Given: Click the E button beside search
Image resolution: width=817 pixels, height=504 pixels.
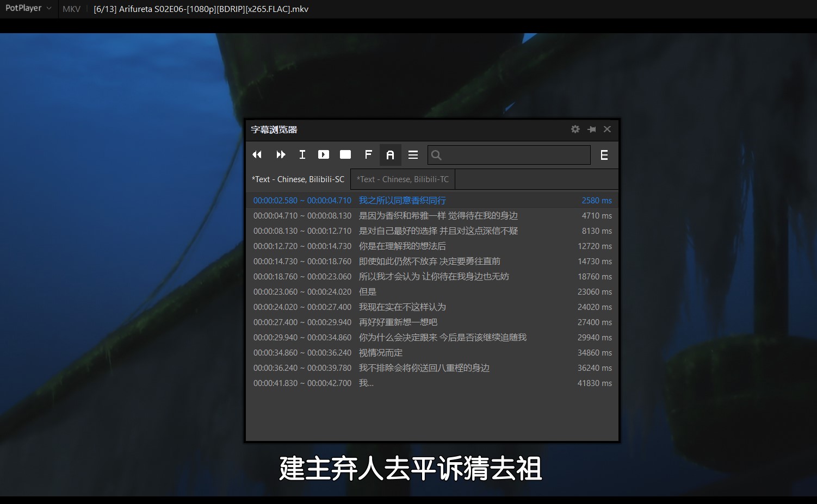Looking at the screenshot, I should click(x=604, y=155).
